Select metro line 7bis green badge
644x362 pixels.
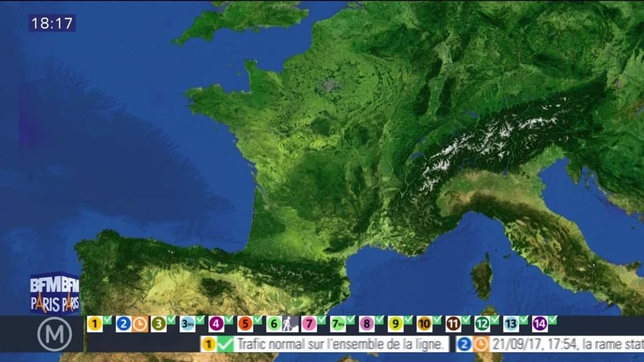pos(338,323)
